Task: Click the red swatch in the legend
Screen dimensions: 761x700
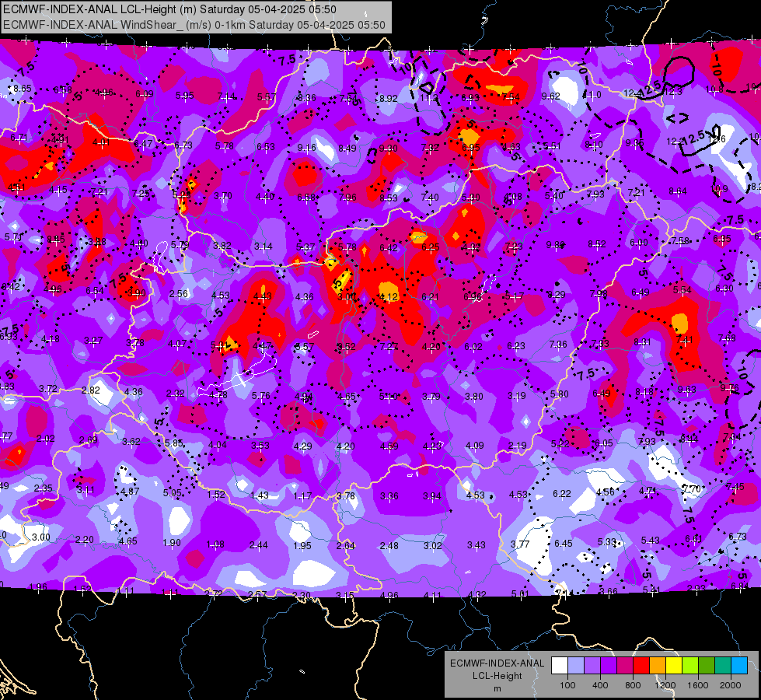Action: (641, 666)
